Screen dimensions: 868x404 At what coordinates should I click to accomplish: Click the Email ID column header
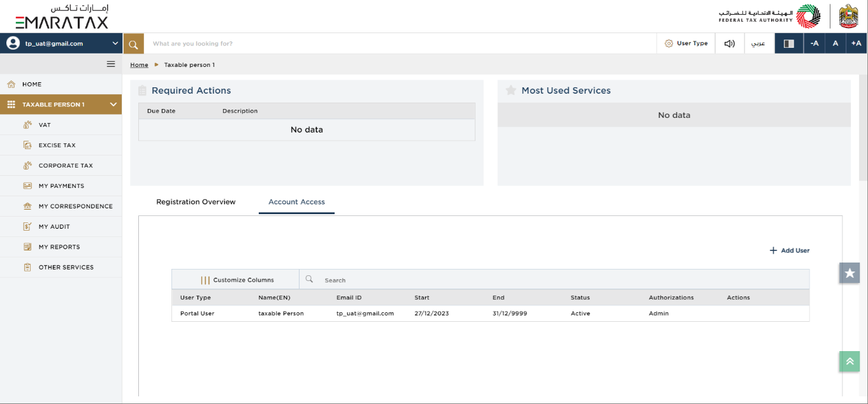(349, 298)
